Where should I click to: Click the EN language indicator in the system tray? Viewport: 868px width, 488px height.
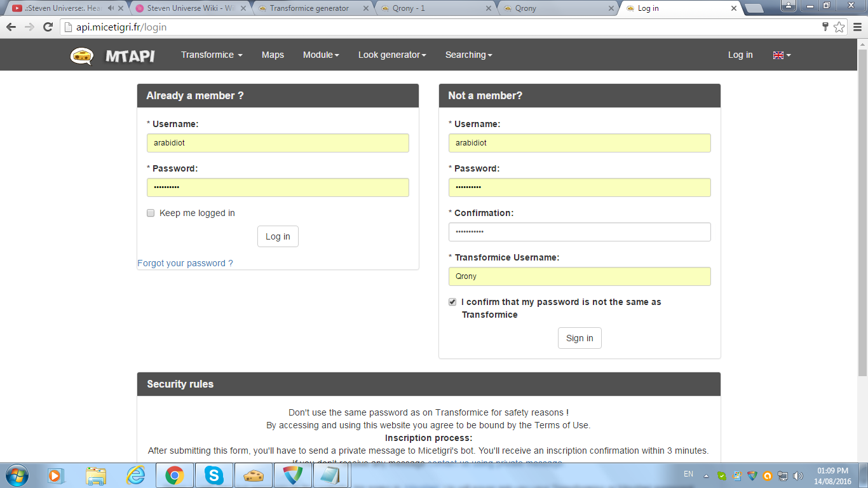(x=688, y=474)
